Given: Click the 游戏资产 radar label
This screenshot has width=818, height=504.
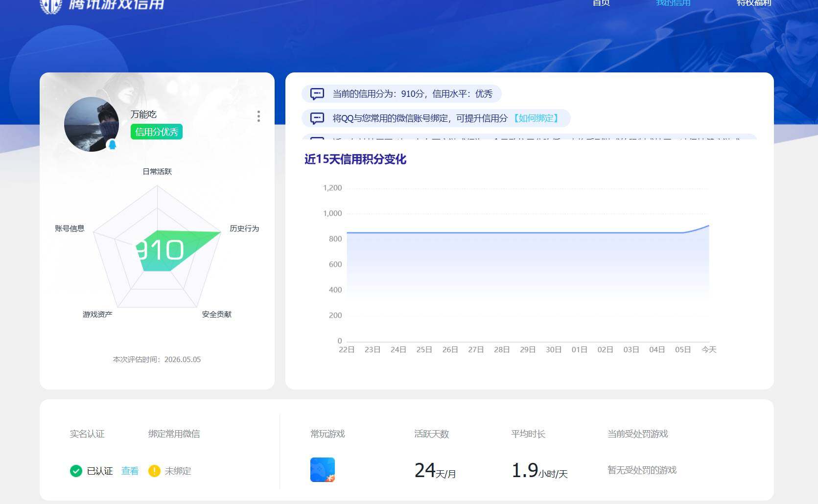Looking at the screenshot, I should tap(97, 314).
